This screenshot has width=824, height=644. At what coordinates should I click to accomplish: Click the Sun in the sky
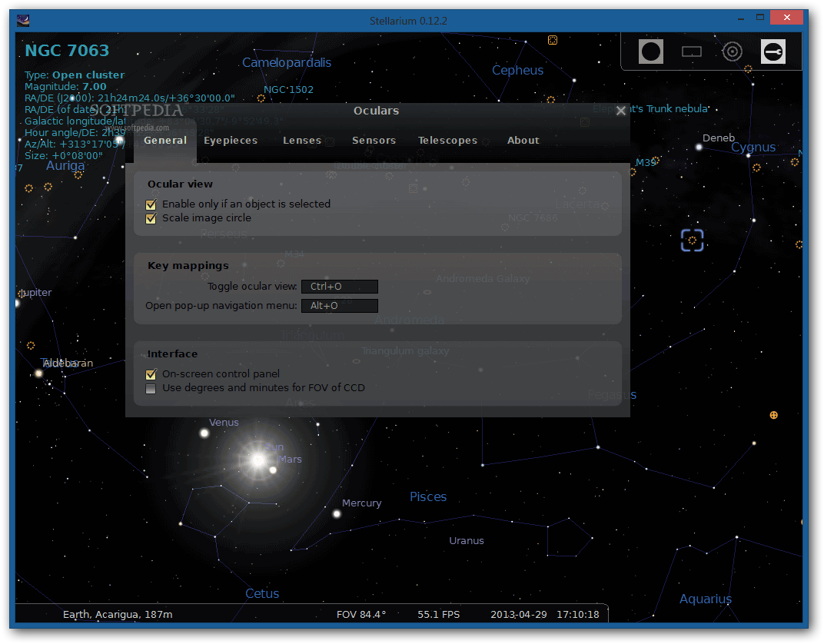click(x=258, y=460)
